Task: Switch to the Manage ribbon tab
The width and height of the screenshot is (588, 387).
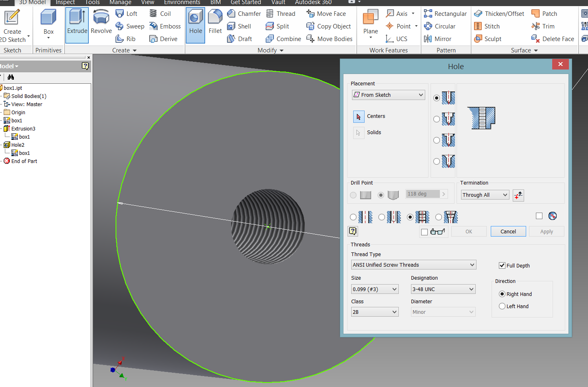Action: coord(120,2)
